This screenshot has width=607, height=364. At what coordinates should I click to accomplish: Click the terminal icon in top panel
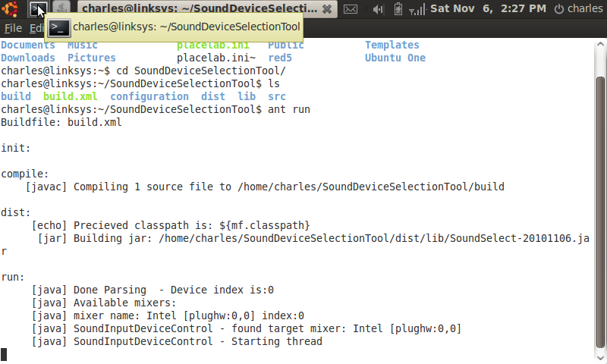tap(39, 8)
